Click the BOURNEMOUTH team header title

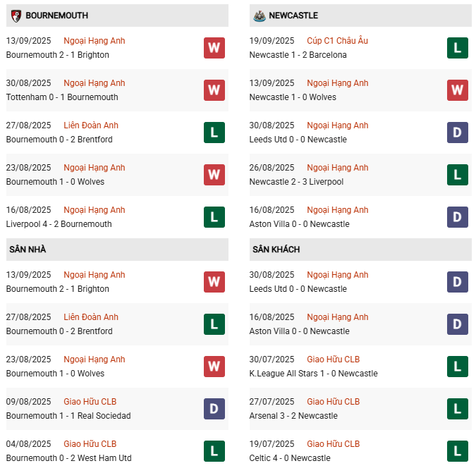point(57,16)
